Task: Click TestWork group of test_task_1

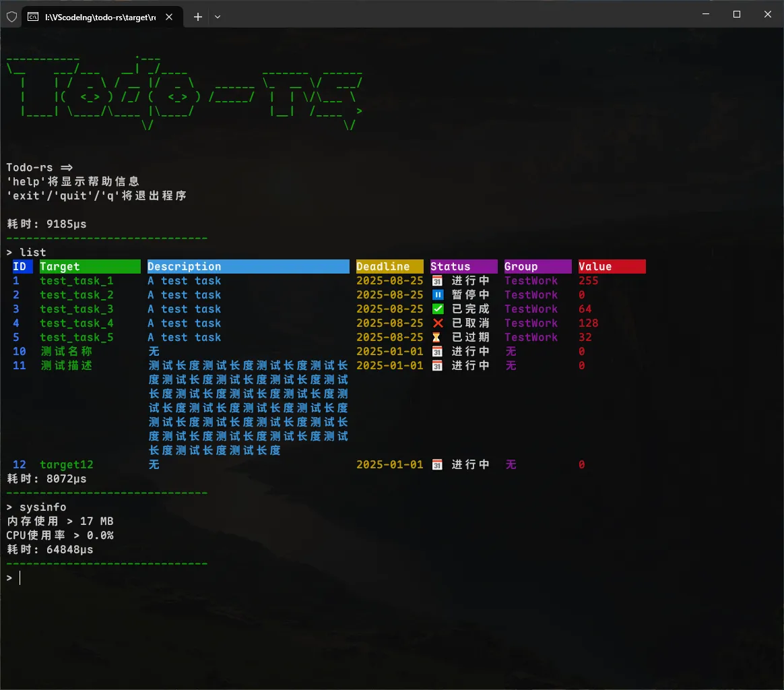Action: tap(531, 281)
